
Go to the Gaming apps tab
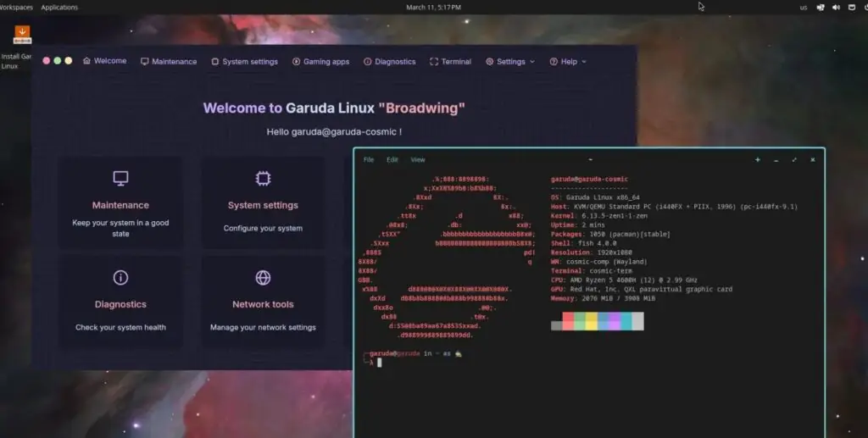320,61
